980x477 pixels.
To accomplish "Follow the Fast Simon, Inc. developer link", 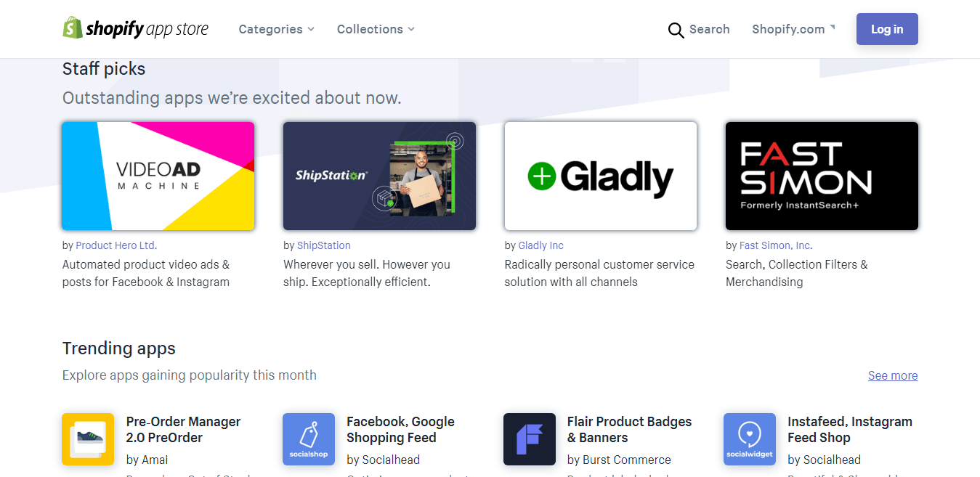I will pyautogui.click(x=776, y=245).
